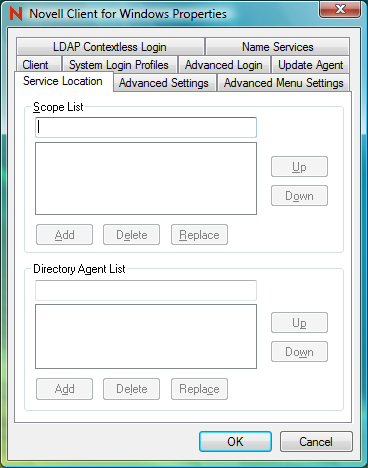This screenshot has width=368, height=468.
Task: Open the Advanced Settings tab
Action: point(165,83)
